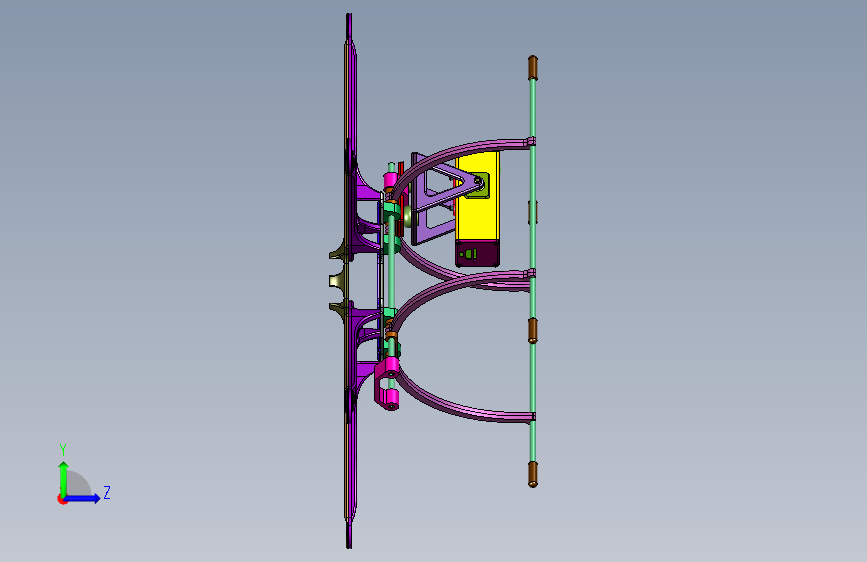Image resolution: width=867 pixels, height=562 pixels.
Task: Click the blue Z axis arrow of the triad
Action: click(x=83, y=498)
